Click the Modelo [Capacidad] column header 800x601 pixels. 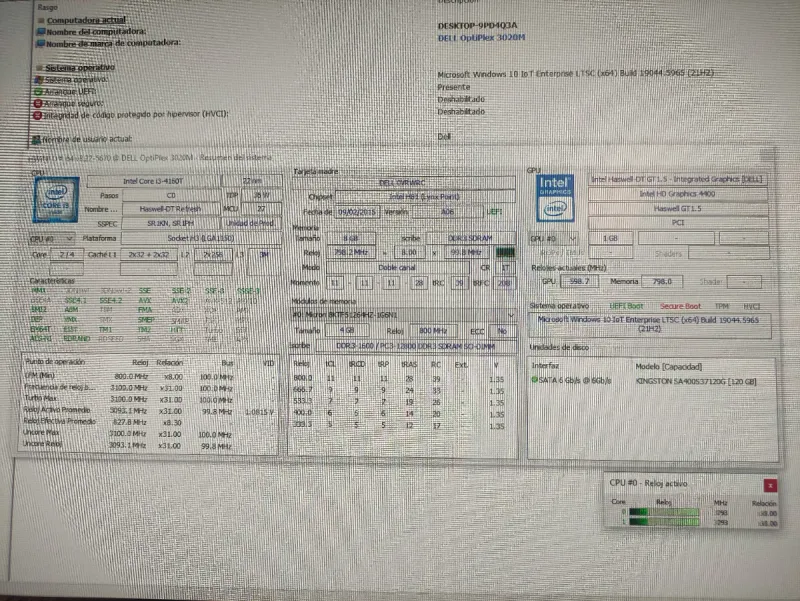pyautogui.click(x=668, y=366)
